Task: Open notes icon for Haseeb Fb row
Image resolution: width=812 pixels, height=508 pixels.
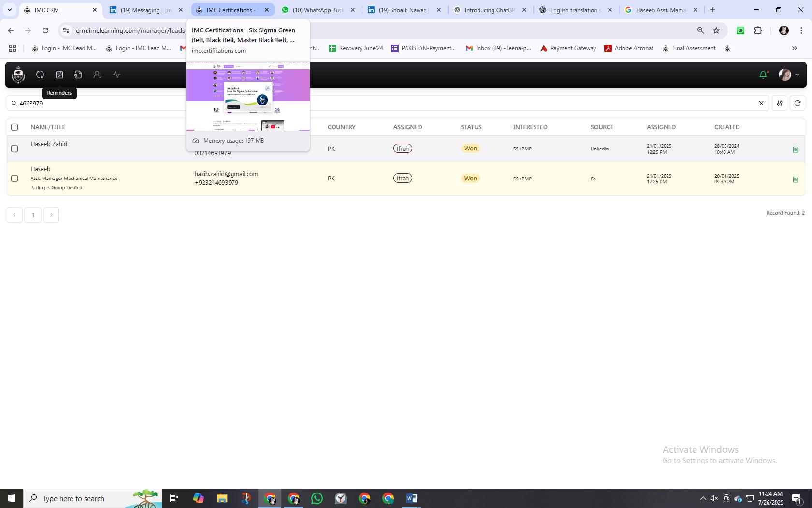Action: (x=796, y=179)
